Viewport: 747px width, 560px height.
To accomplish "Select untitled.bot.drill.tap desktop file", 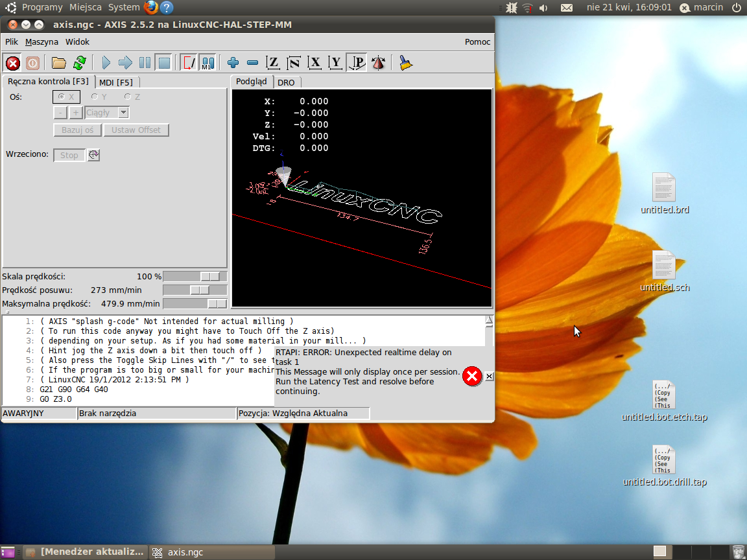I will pyautogui.click(x=665, y=466).
